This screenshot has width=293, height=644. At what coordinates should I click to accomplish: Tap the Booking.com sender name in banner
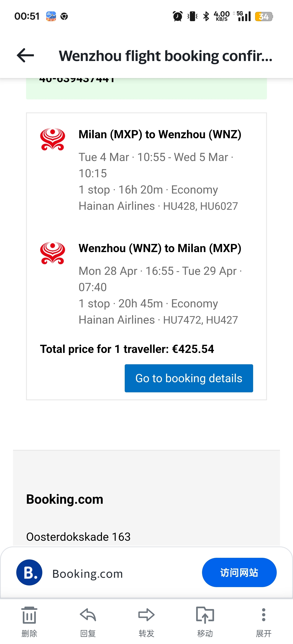pos(87,573)
